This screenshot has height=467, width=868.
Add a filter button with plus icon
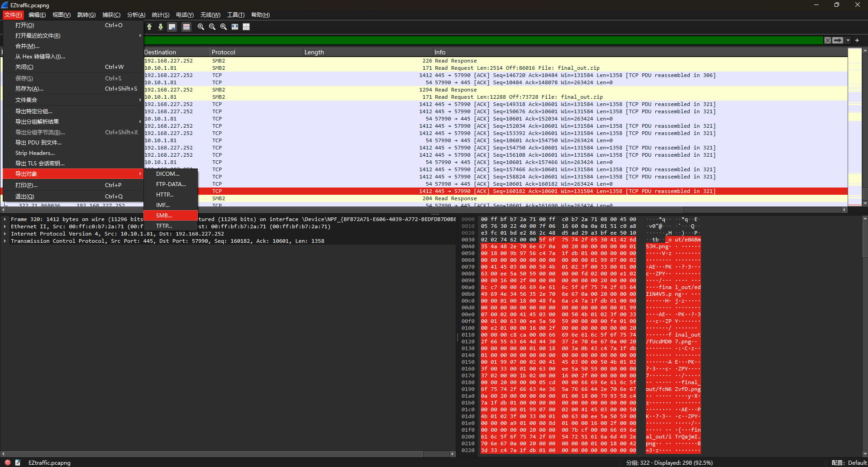point(857,40)
